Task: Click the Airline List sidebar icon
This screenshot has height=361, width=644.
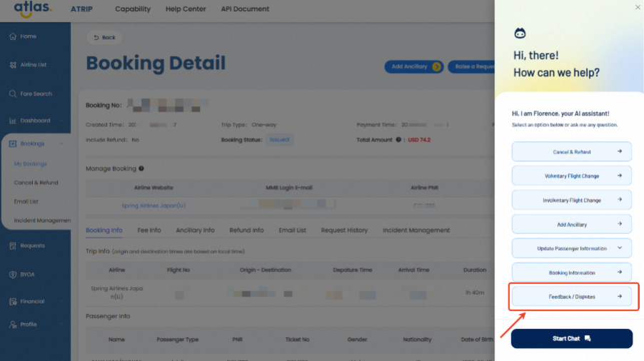Action: point(13,65)
